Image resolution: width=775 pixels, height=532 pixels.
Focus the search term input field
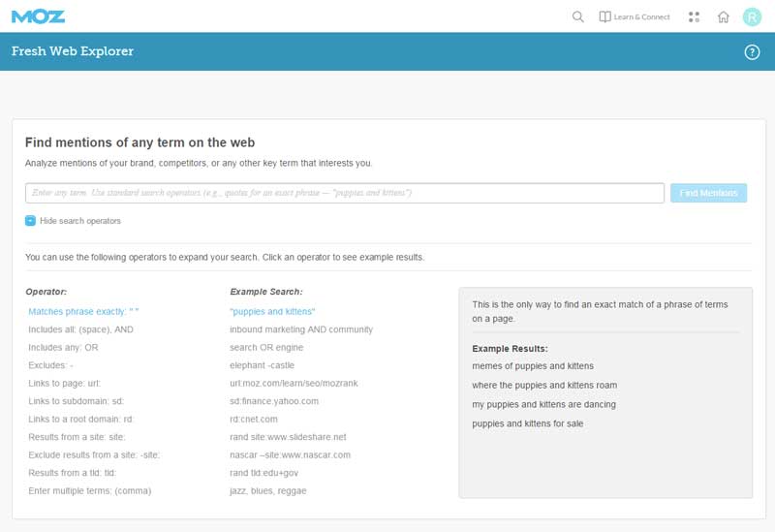pyautogui.click(x=345, y=193)
